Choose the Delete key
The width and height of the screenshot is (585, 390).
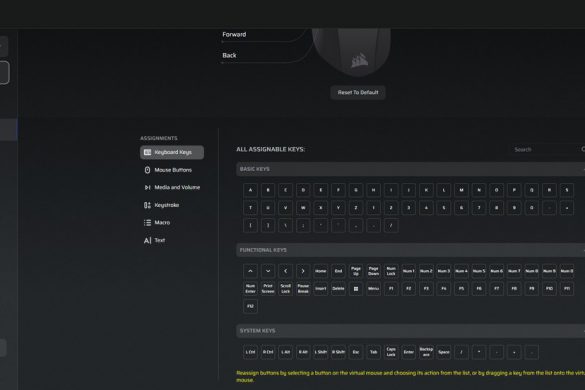pyautogui.click(x=338, y=288)
